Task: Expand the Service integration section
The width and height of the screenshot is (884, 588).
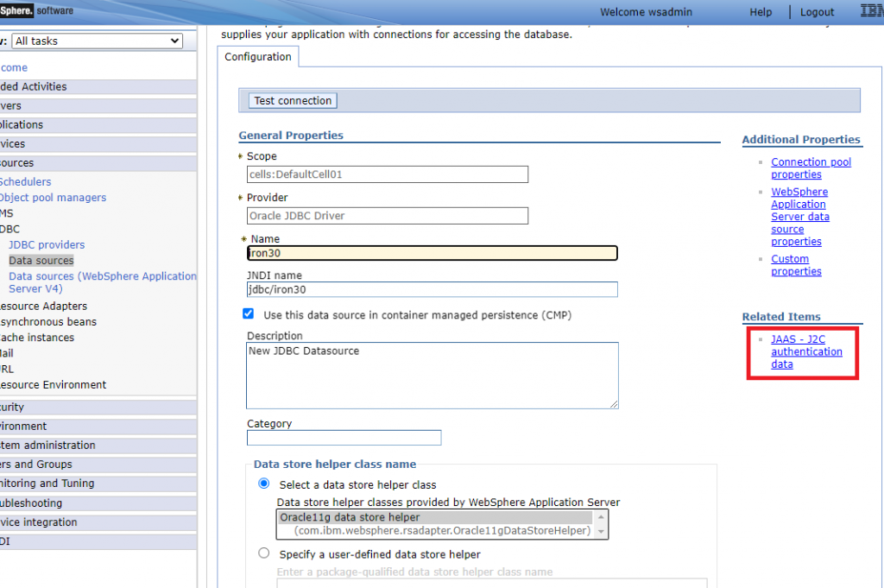Action: [98, 522]
